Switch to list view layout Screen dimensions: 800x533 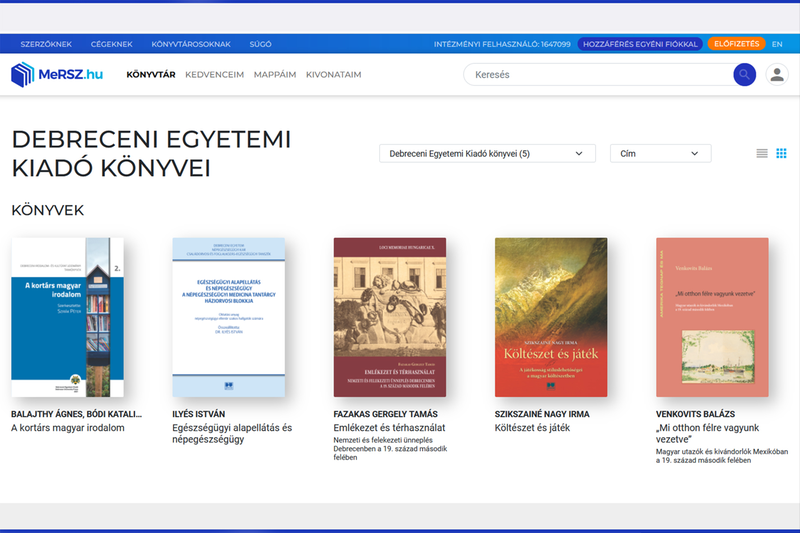coord(762,153)
